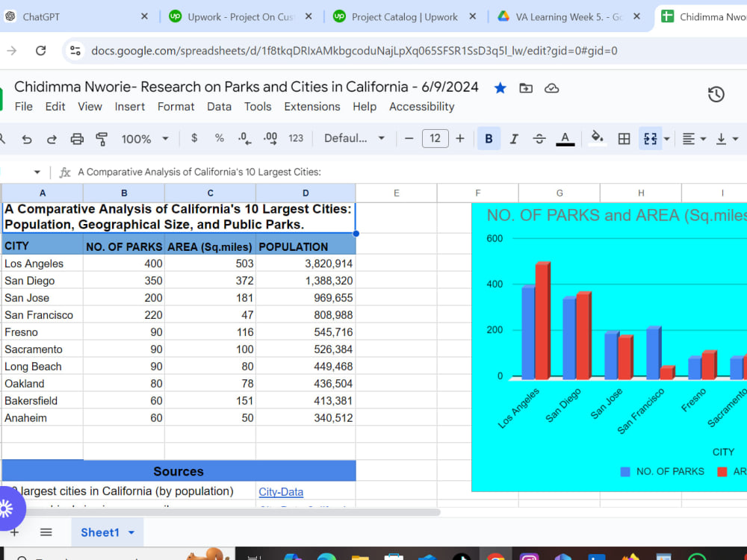
Task: Toggle bold formatting
Action: click(x=489, y=139)
